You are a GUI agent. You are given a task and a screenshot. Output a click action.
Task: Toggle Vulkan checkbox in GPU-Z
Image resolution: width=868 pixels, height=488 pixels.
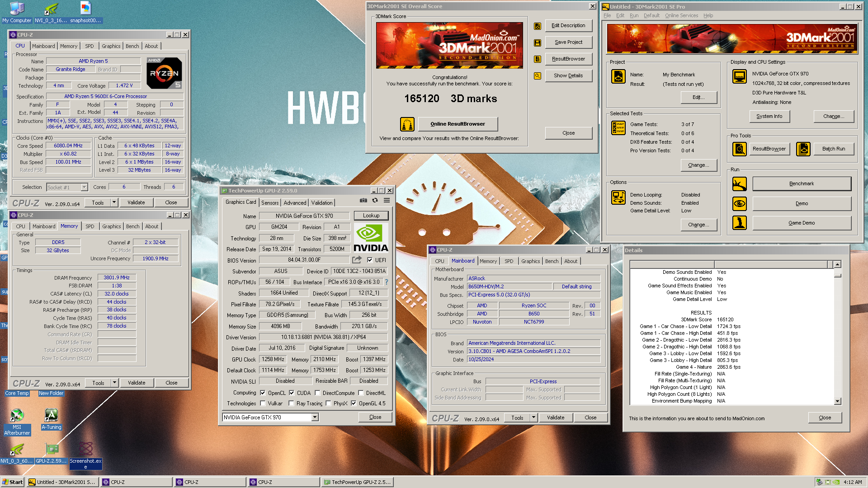point(263,404)
